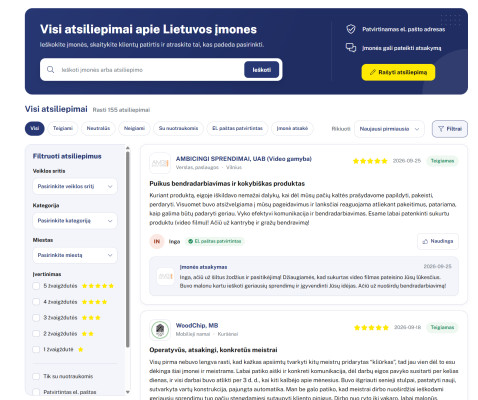Click the thumbs-up icon in Naudinga

click(x=425, y=241)
